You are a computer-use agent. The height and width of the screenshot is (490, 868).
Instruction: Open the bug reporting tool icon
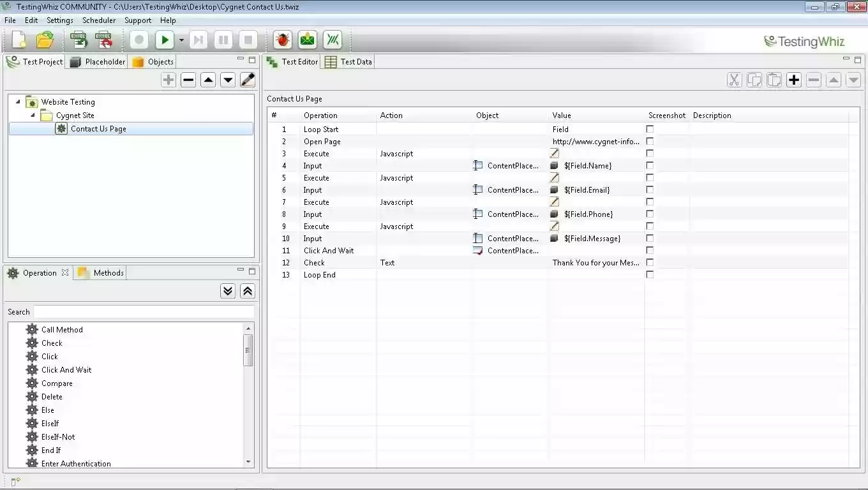coord(281,40)
